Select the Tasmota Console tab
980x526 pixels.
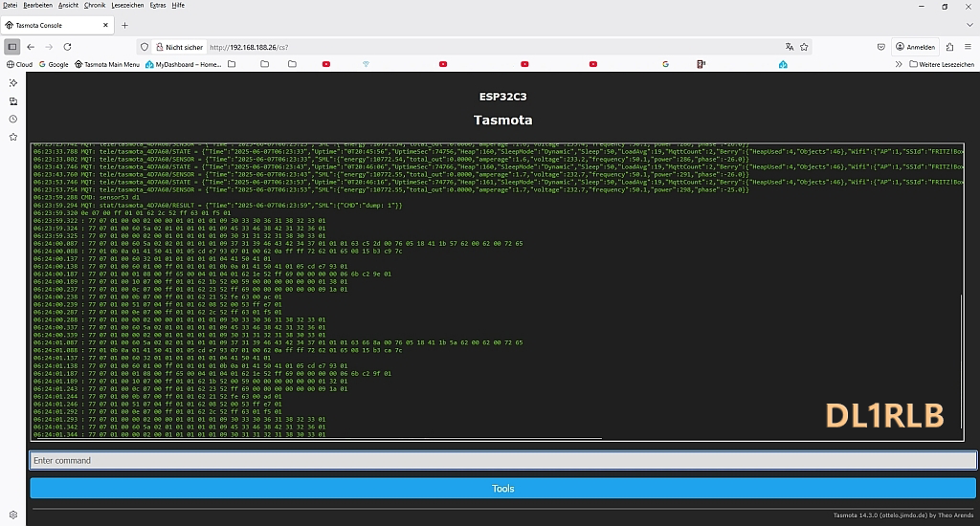(57, 26)
